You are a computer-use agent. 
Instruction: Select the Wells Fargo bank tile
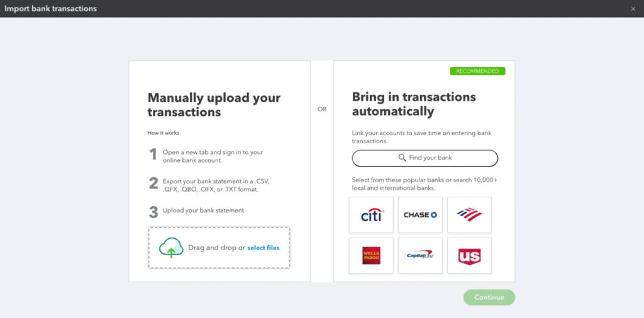pos(371,255)
